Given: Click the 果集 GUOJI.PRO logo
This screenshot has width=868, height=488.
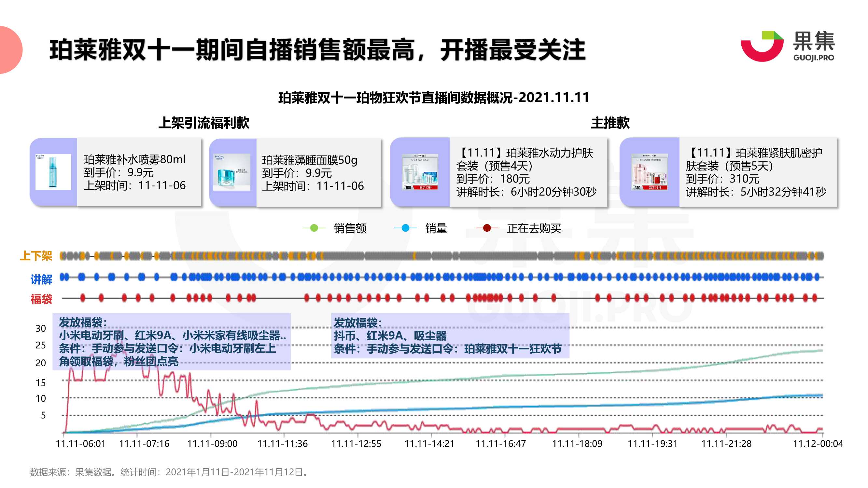Looking at the screenshot, I should click(x=787, y=46).
